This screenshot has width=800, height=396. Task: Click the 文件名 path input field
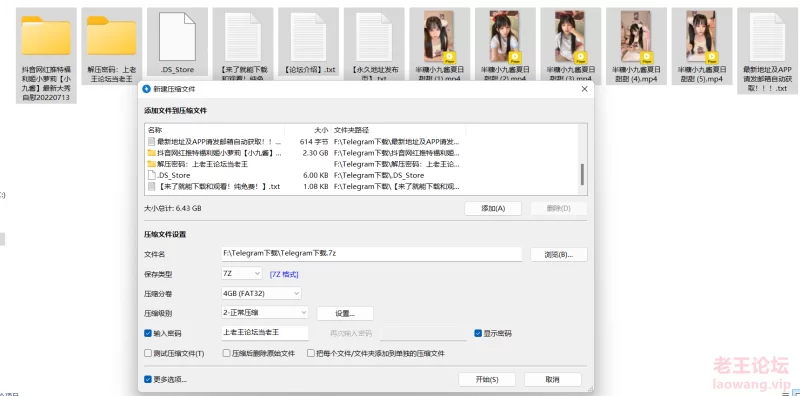pyautogui.click(x=371, y=254)
